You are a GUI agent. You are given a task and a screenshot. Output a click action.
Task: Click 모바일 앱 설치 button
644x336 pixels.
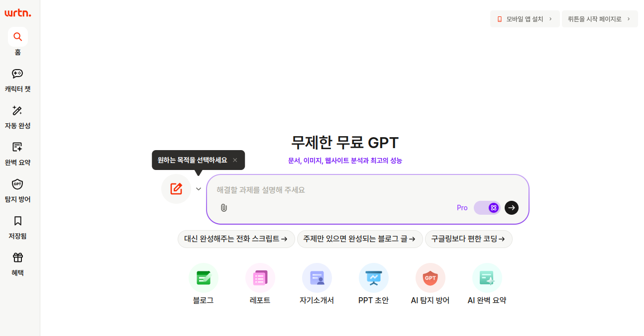pos(525,19)
